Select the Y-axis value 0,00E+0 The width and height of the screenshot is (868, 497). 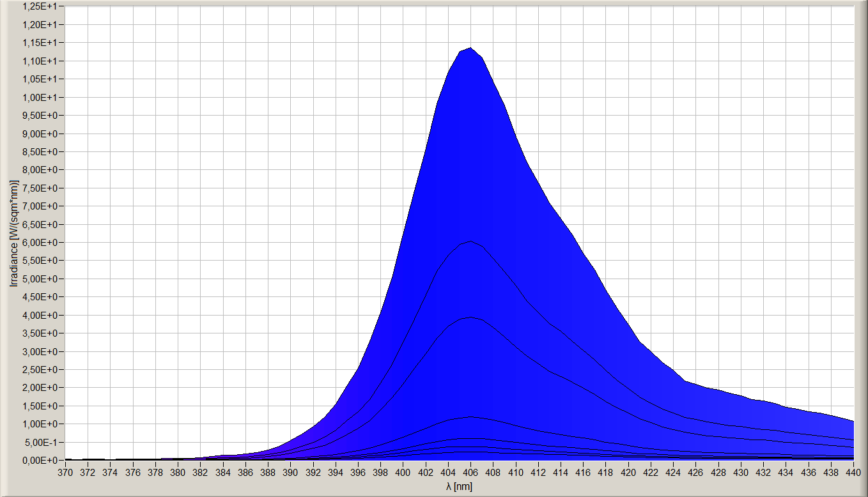[40, 460]
